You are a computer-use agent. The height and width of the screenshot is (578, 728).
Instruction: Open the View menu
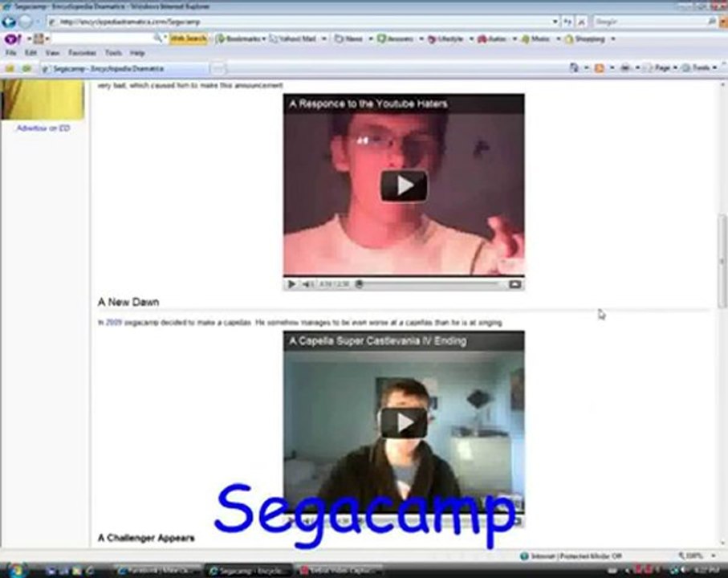pyautogui.click(x=52, y=53)
